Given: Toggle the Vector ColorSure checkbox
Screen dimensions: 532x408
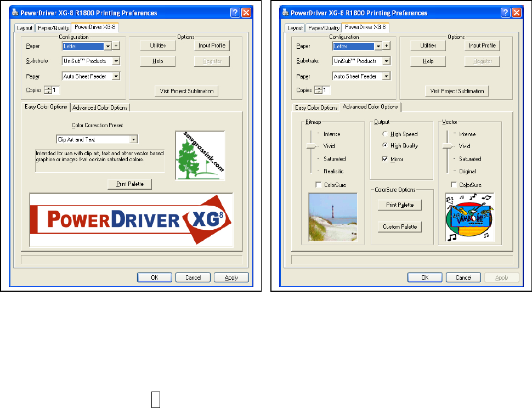Looking at the screenshot, I should [454, 185].
